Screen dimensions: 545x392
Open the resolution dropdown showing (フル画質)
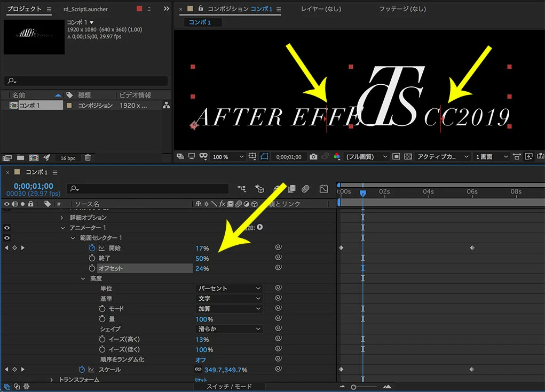click(x=366, y=157)
